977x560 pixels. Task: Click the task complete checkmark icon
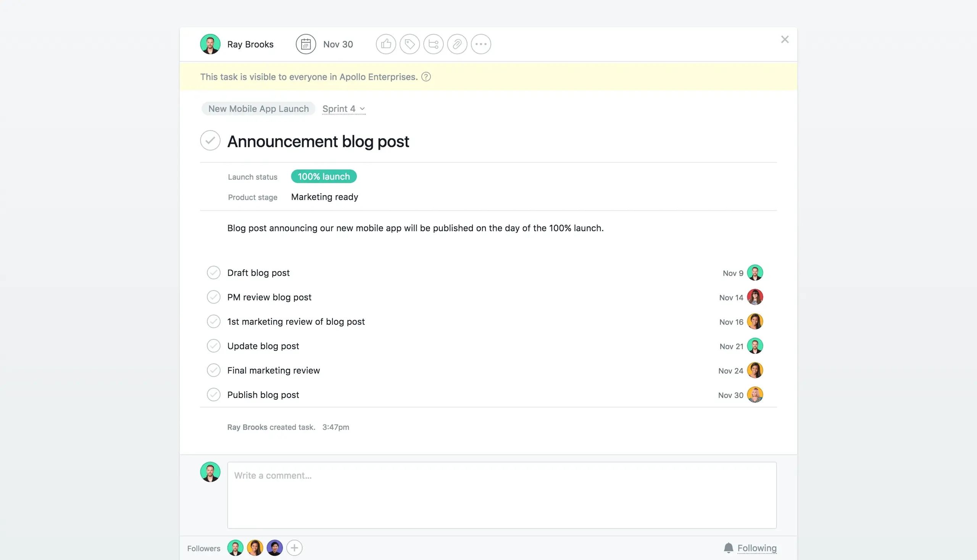[x=210, y=140]
